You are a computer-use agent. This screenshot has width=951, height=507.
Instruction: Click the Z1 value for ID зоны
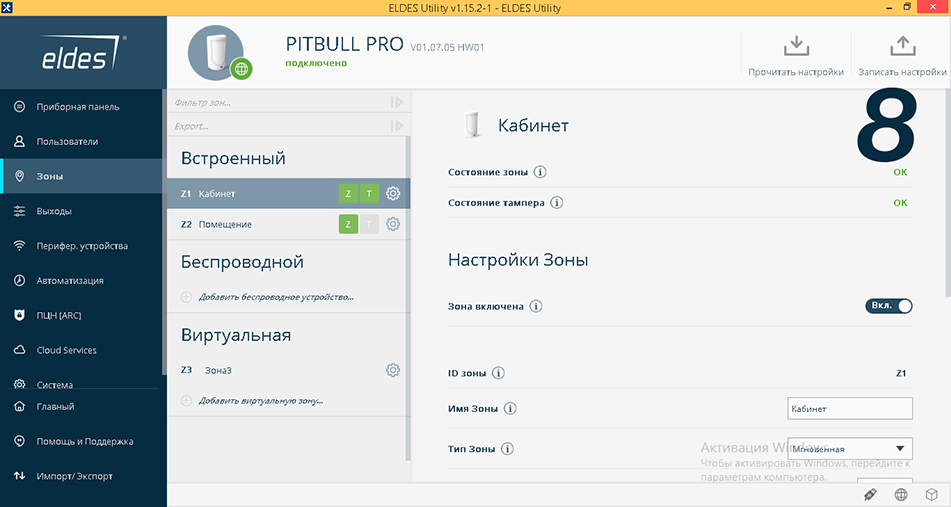click(901, 373)
